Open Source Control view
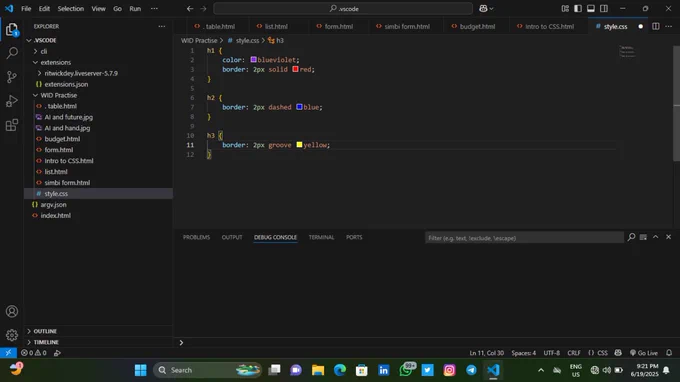680x382 pixels. [12, 77]
